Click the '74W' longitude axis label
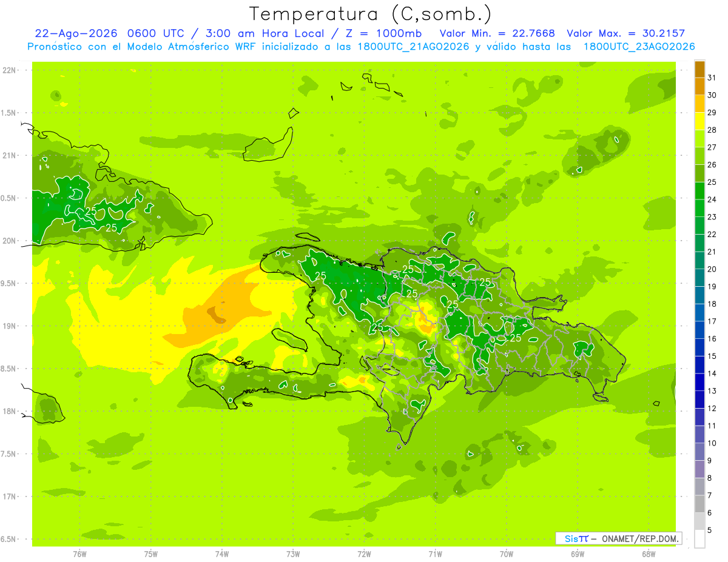 click(222, 554)
